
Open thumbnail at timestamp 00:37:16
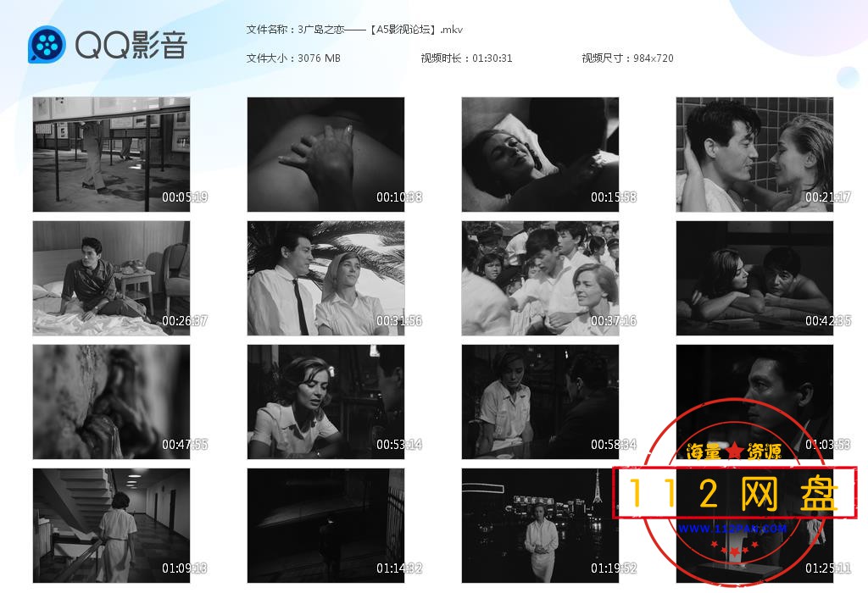(x=540, y=278)
